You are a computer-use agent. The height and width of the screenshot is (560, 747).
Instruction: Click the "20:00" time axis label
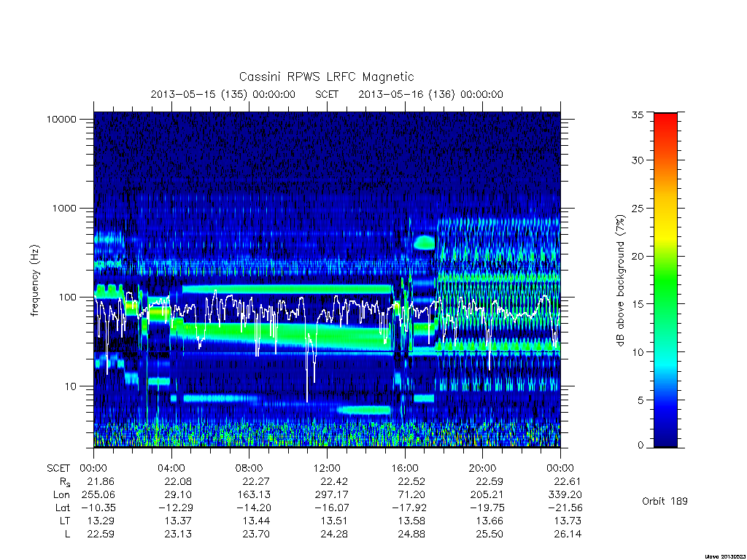point(483,468)
